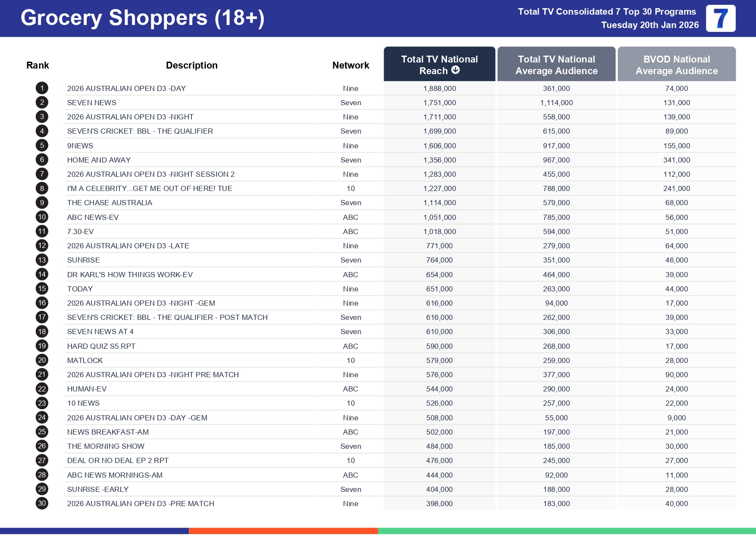Image resolution: width=756 pixels, height=535 pixels.
Task: Click the Rank column header
Action: [37, 66]
